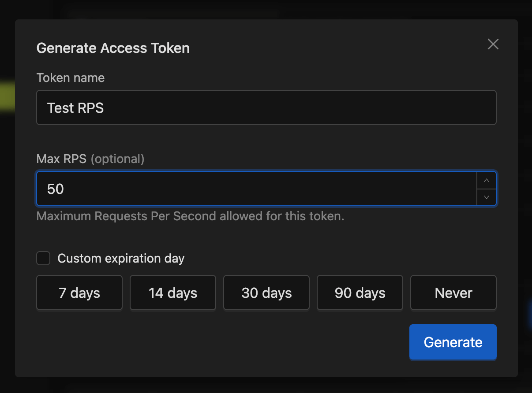Place cursor on the Test RPS text
This screenshot has height=393, width=532.
point(75,108)
